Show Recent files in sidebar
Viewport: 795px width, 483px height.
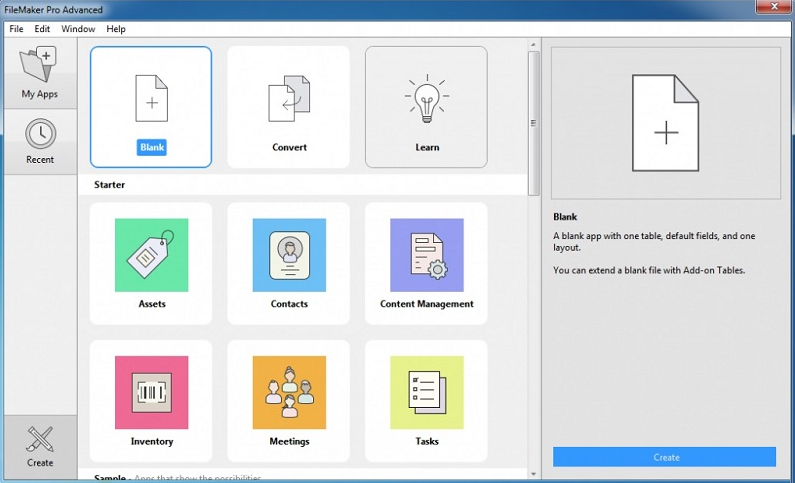coord(40,142)
